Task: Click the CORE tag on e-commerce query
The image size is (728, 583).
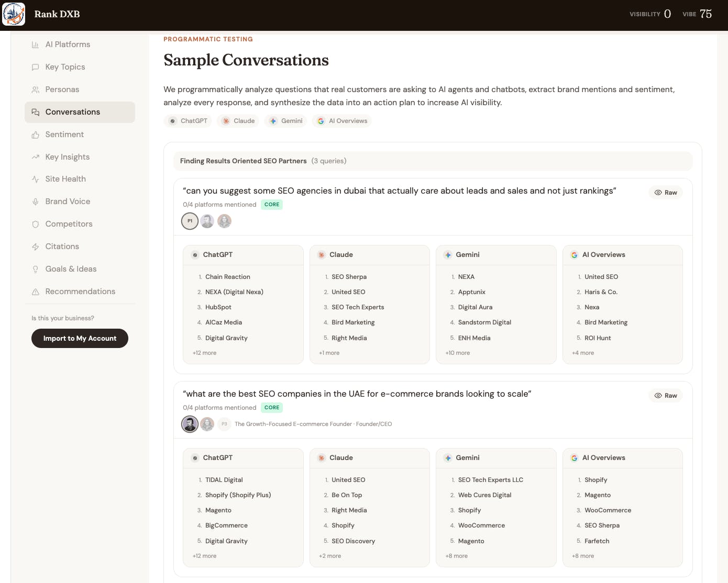Action: pyautogui.click(x=272, y=408)
